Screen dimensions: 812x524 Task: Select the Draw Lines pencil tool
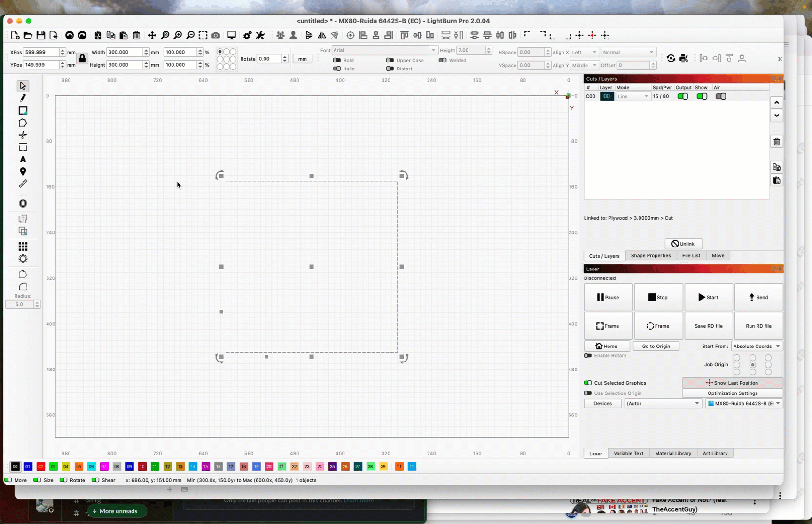23,98
